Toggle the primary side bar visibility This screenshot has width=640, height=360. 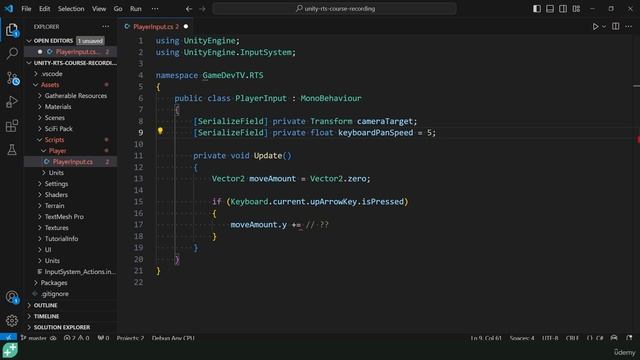tap(537, 9)
